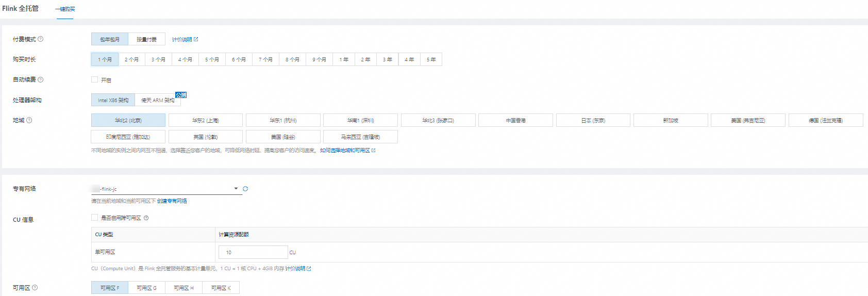Select region 华北3 (张家口)
Viewport: 868px width, 296px height.
(438, 120)
